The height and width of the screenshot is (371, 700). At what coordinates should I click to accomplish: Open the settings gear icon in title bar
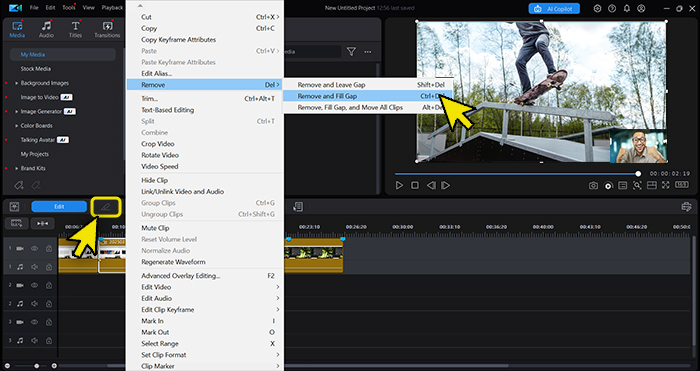[597, 8]
